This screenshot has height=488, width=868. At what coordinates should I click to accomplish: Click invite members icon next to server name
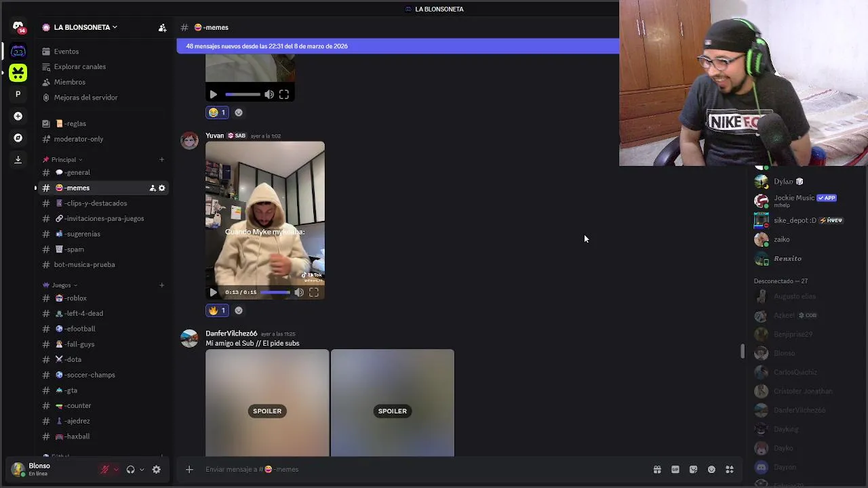tap(162, 28)
